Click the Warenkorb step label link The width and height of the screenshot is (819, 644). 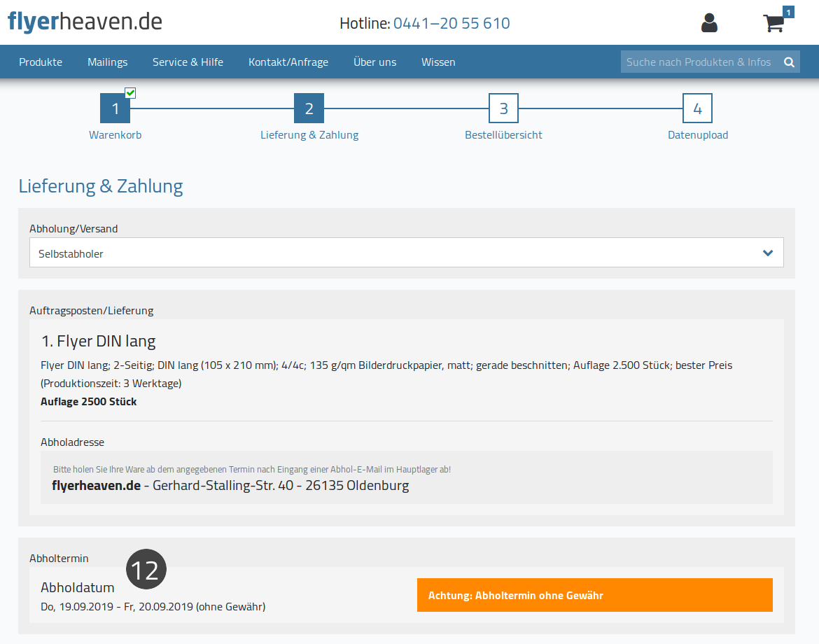coord(115,135)
